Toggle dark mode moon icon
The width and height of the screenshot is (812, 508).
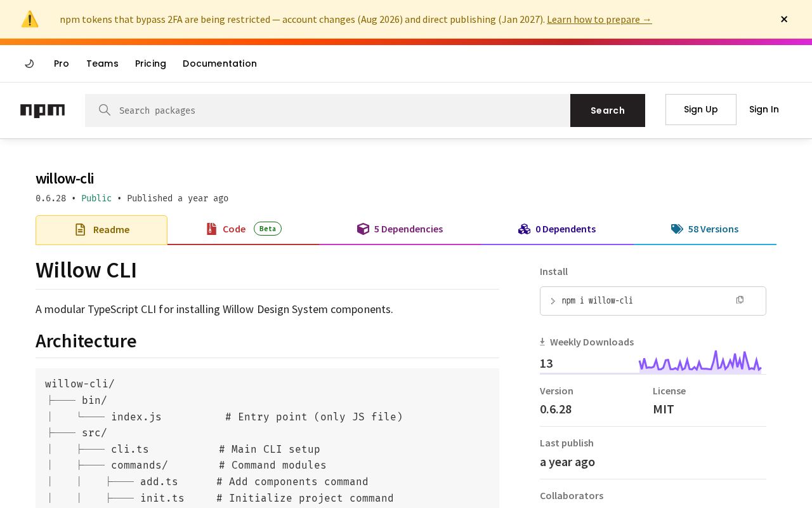click(29, 63)
